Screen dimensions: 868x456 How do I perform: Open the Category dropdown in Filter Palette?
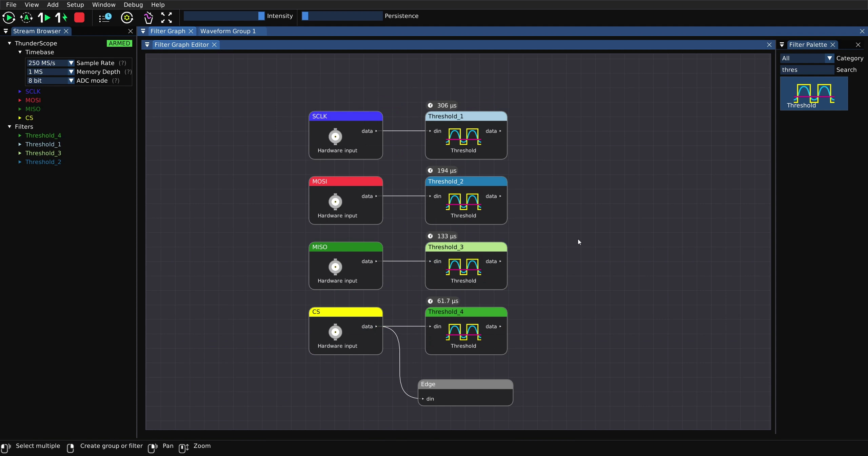[807, 58]
